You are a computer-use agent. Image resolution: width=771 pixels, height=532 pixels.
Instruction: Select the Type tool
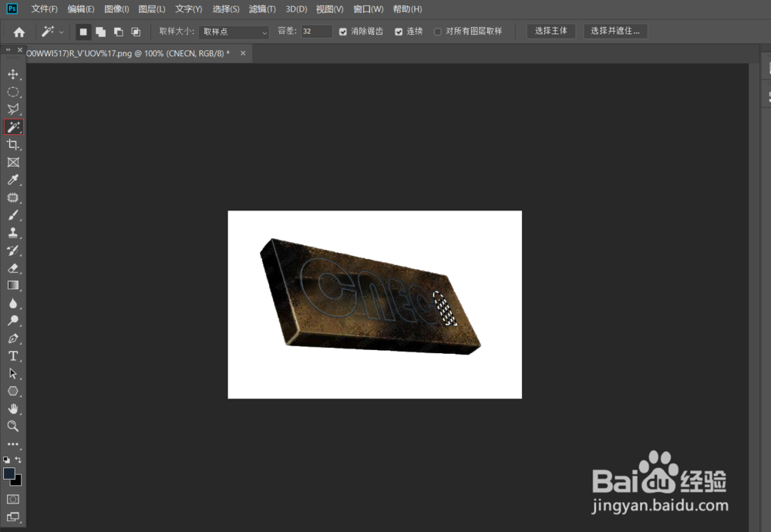[x=13, y=355]
